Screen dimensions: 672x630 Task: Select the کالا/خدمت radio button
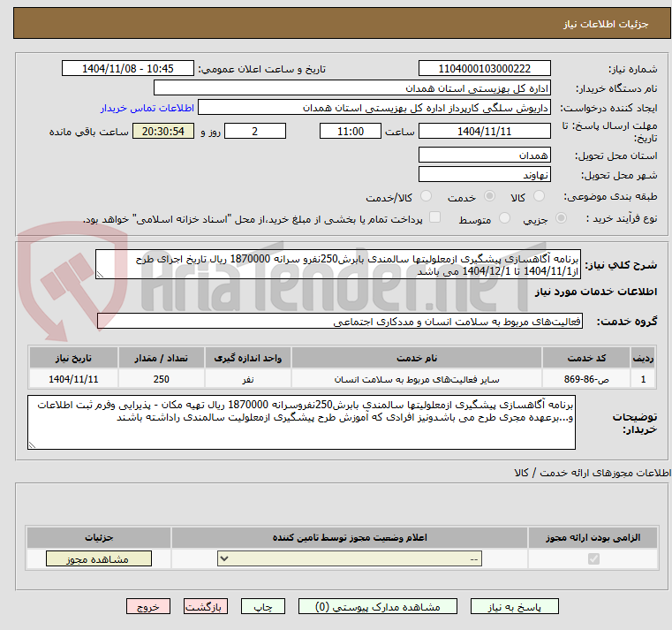[x=426, y=196]
